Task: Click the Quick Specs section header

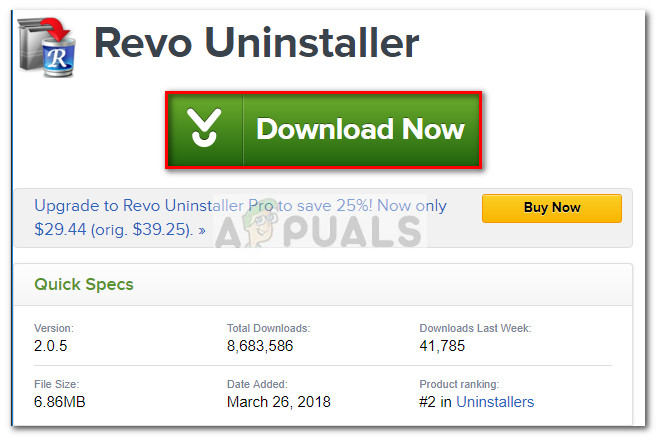Action: click(x=84, y=284)
